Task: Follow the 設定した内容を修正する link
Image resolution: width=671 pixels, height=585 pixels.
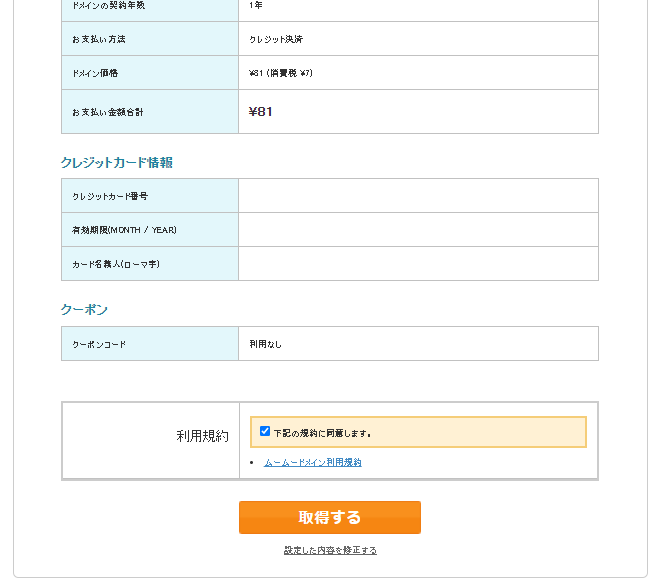Action: tap(330, 550)
